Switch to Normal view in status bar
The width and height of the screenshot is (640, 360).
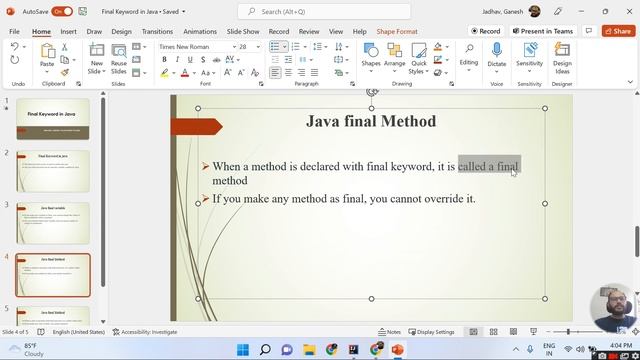[x=473, y=332]
